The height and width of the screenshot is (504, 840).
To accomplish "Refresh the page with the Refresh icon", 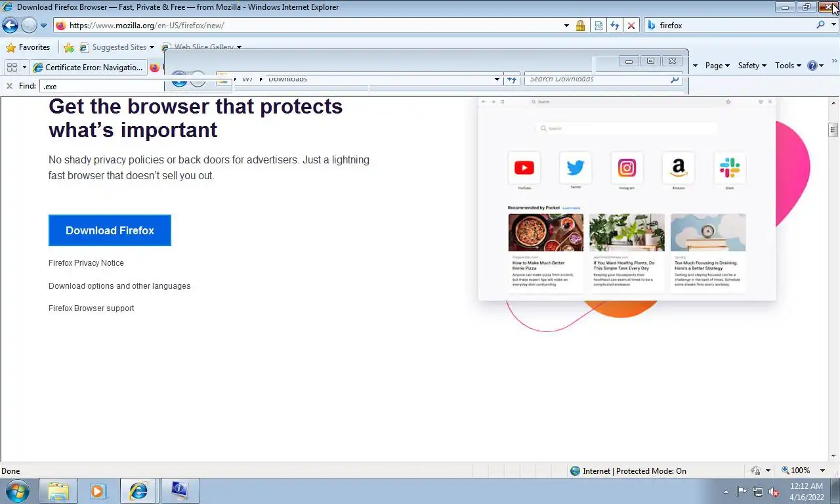I will pyautogui.click(x=615, y=26).
